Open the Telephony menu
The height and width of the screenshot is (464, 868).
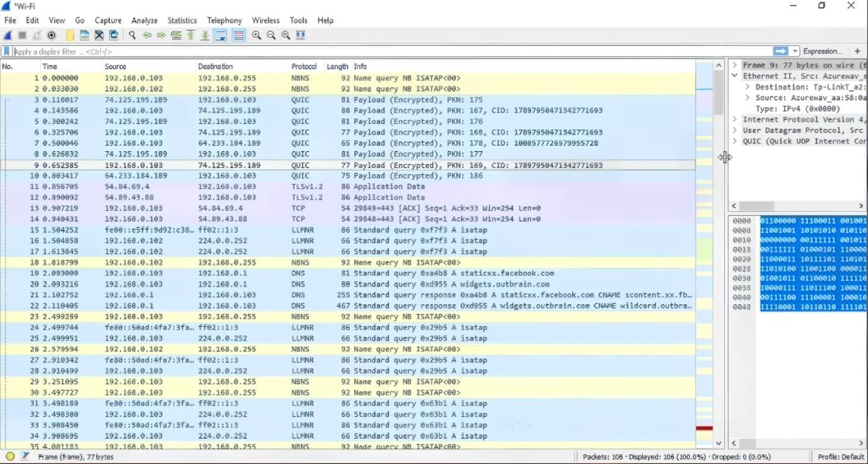tap(224, 20)
